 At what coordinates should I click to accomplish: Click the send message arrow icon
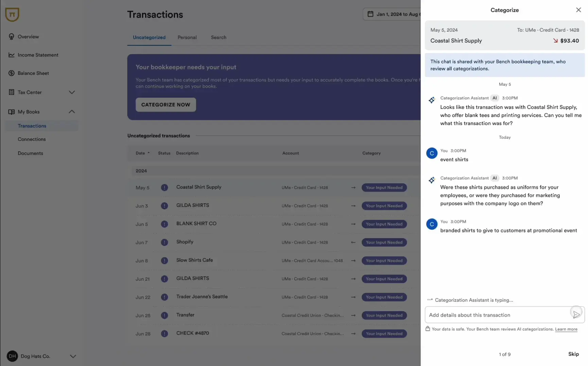coord(576,315)
